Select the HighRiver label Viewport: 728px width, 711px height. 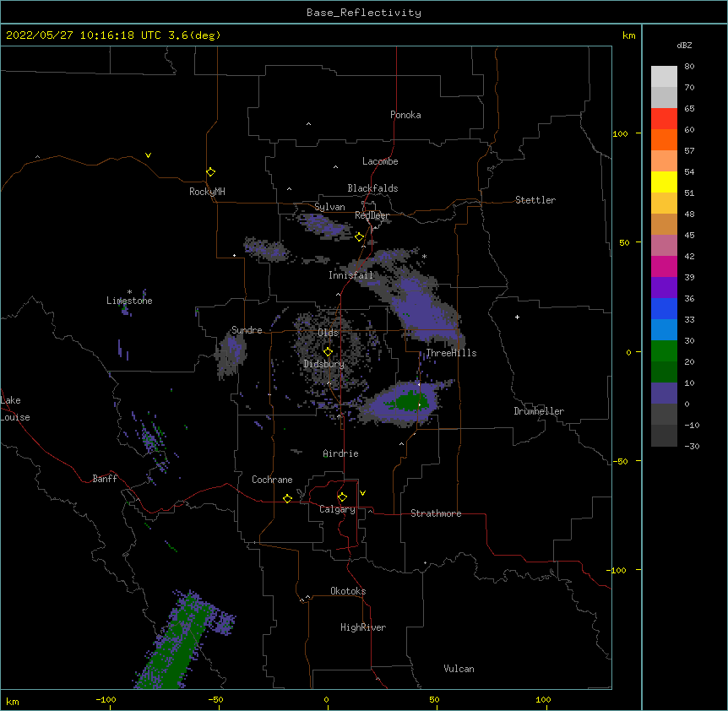(x=363, y=627)
